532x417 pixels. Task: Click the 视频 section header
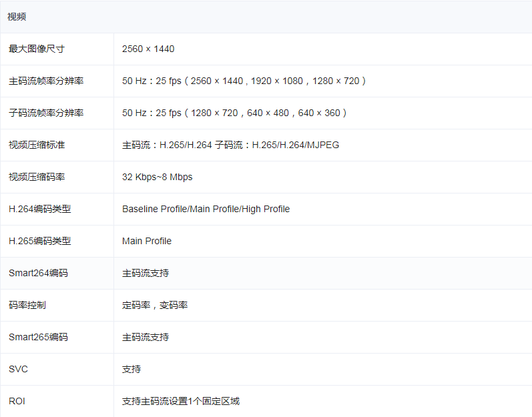[17, 17]
